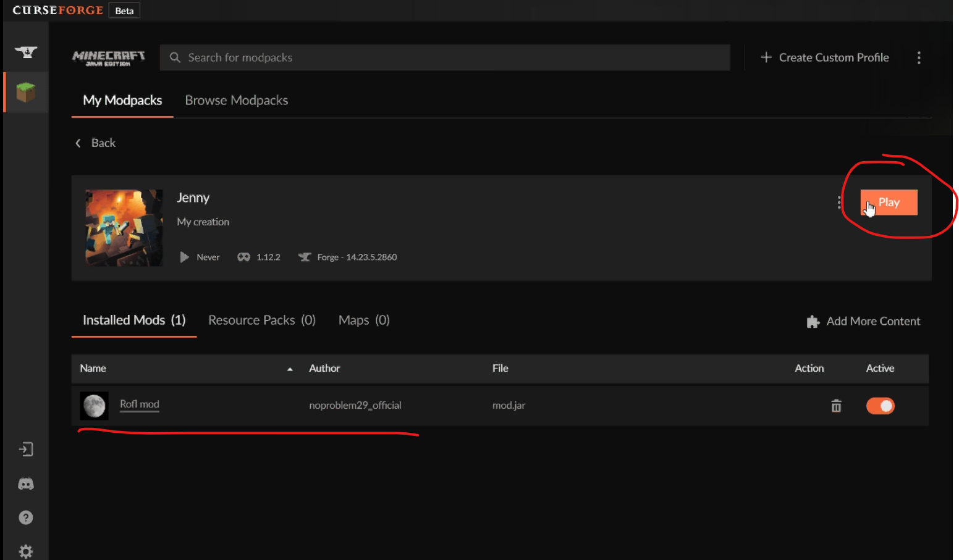The height and width of the screenshot is (560, 959).
Task: Click the gamepad icon next to 1.12.2
Action: pyautogui.click(x=244, y=257)
